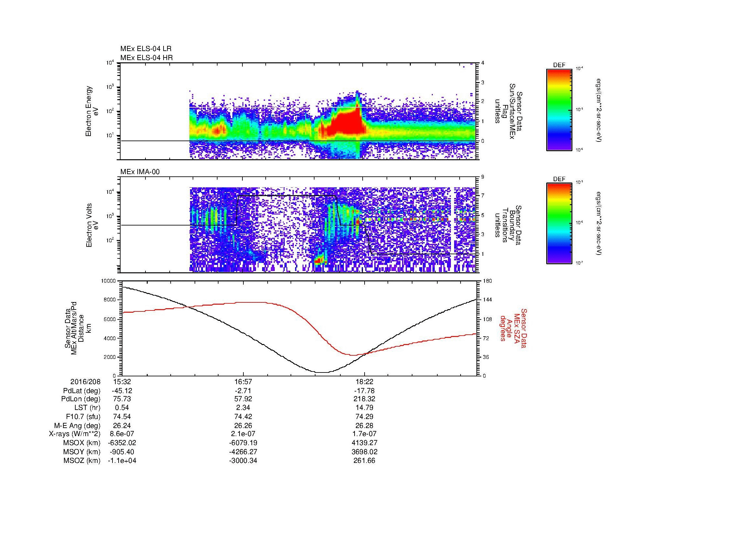Click the LST value 2.34

coord(243,408)
